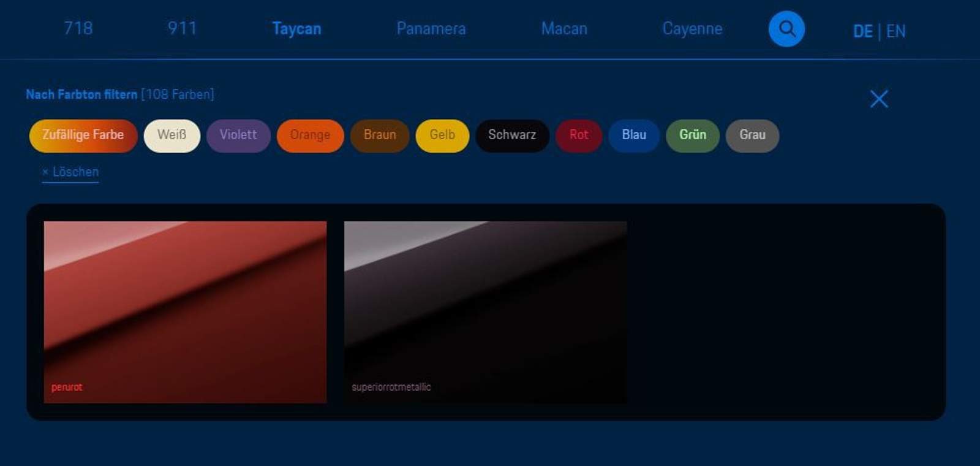
Task: Switch language to EN
Action: (895, 31)
